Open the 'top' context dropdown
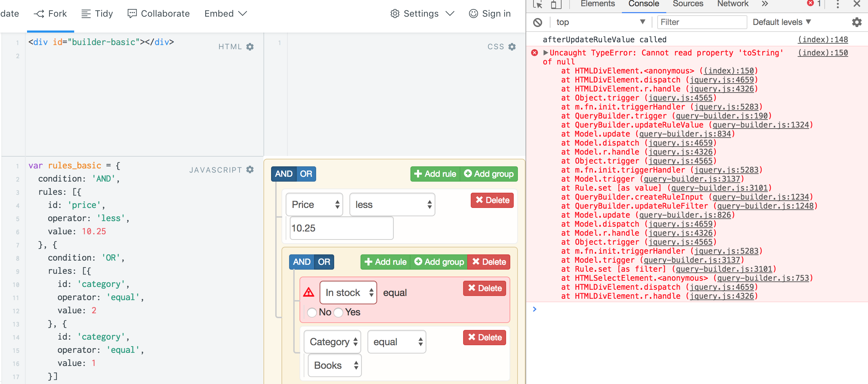The width and height of the screenshot is (868, 384). point(601,23)
